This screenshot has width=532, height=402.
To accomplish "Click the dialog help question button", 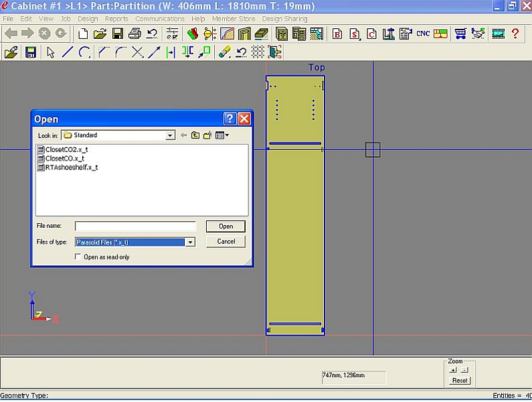I will (230, 119).
